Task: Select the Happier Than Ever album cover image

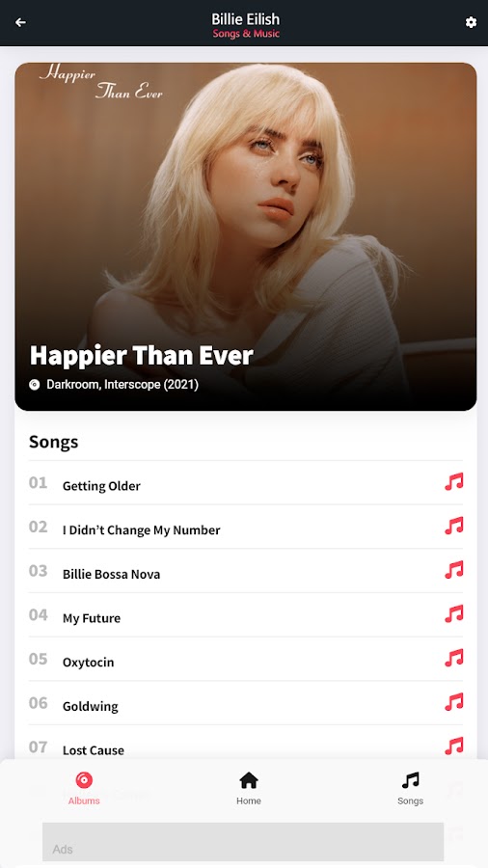Action: [x=246, y=236]
